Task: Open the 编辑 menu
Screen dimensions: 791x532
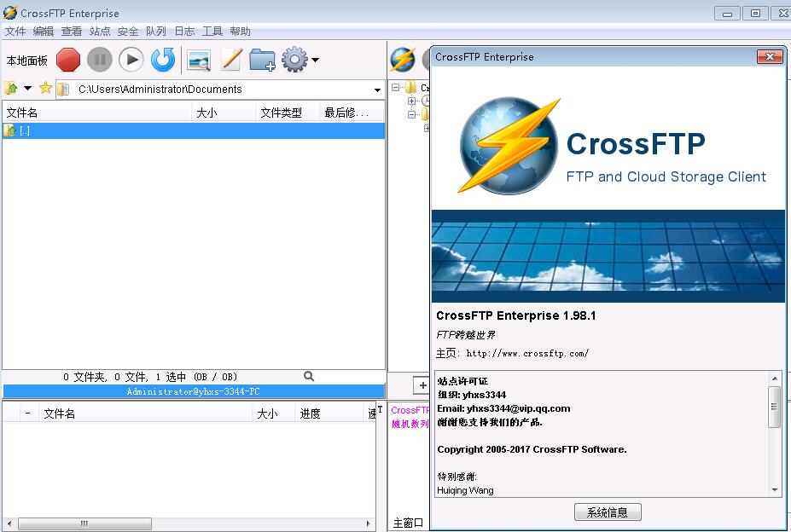Action: (x=44, y=32)
